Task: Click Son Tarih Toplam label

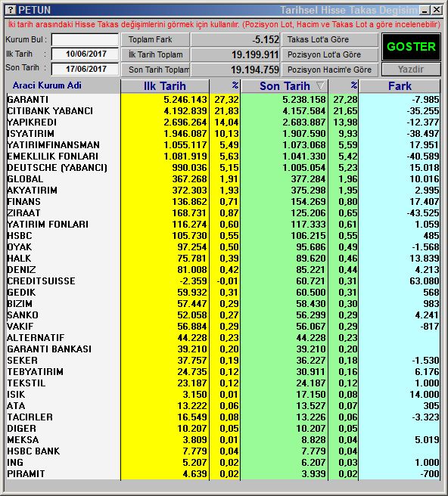Action: pyautogui.click(x=155, y=70)
